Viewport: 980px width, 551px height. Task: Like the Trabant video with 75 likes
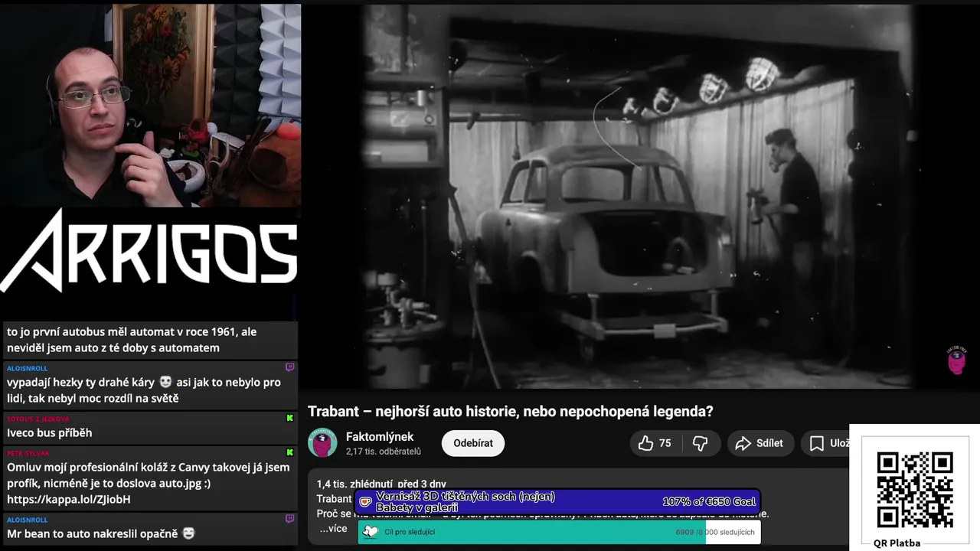(655, 443)
